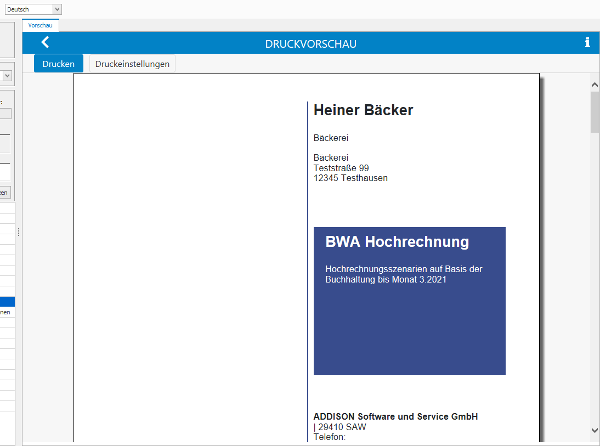Screen dimensions: 600x446
Task: Click 'Buchhaltung bis Monat 3.2021' text
Action: click(386, 280)
